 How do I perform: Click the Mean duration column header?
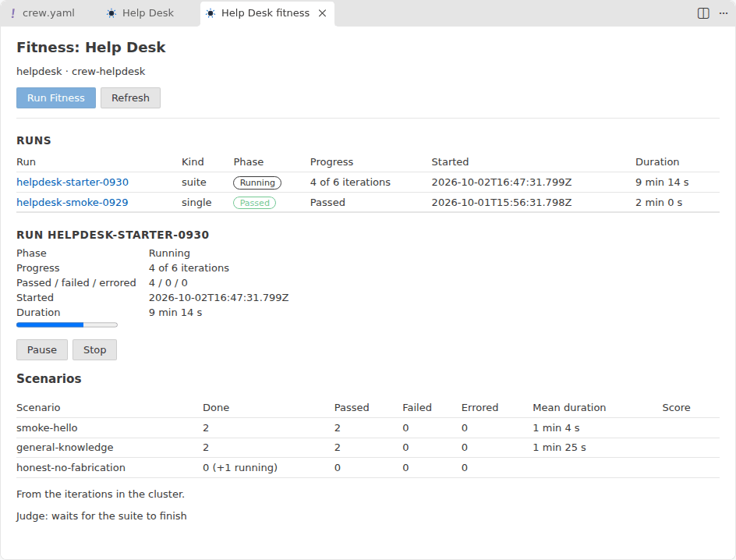point(569,407)
